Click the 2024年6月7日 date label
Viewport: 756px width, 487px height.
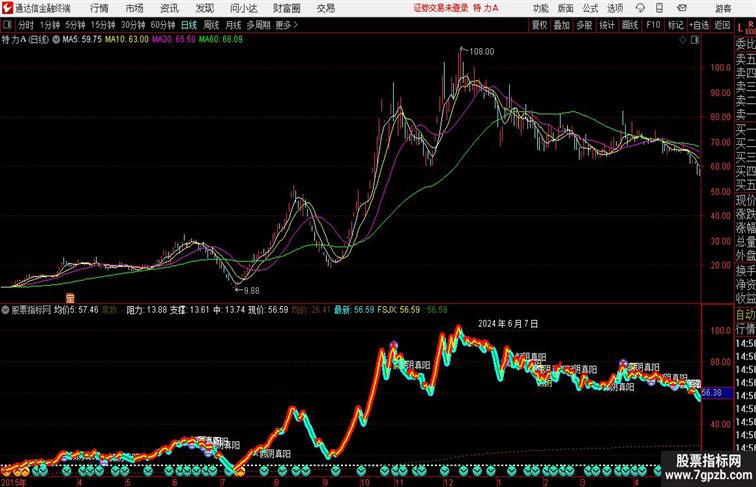[x=508, y=324]
